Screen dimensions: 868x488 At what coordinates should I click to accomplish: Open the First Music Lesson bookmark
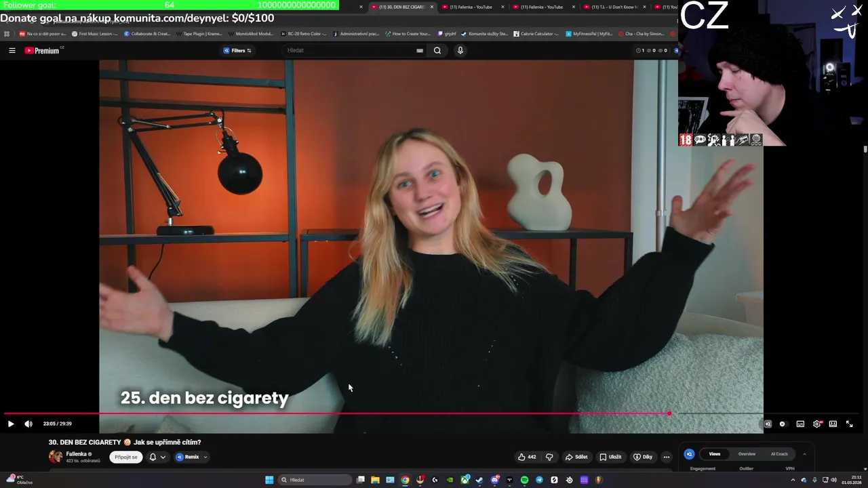click(94, 33)
